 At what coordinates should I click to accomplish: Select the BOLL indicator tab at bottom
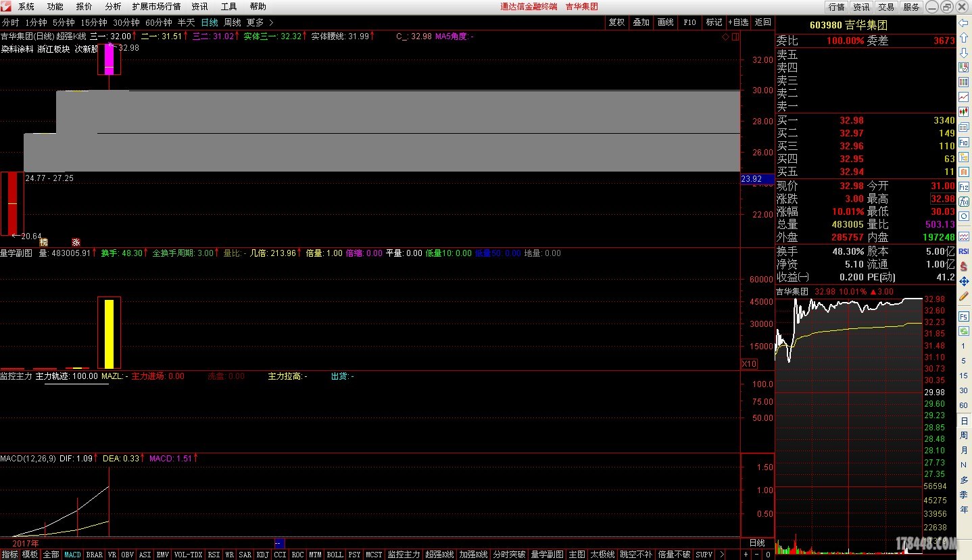coord(335,555)
